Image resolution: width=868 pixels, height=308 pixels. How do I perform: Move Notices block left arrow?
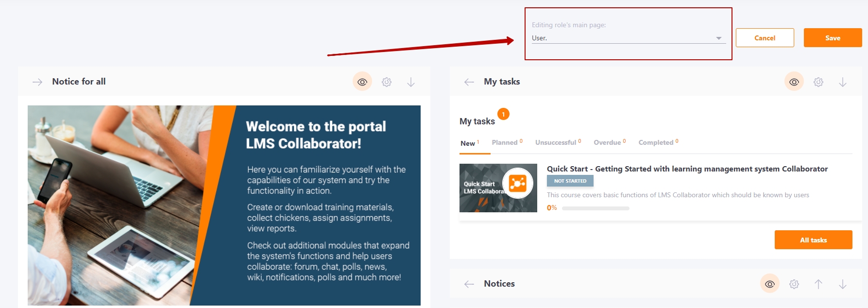coord(469,284)
